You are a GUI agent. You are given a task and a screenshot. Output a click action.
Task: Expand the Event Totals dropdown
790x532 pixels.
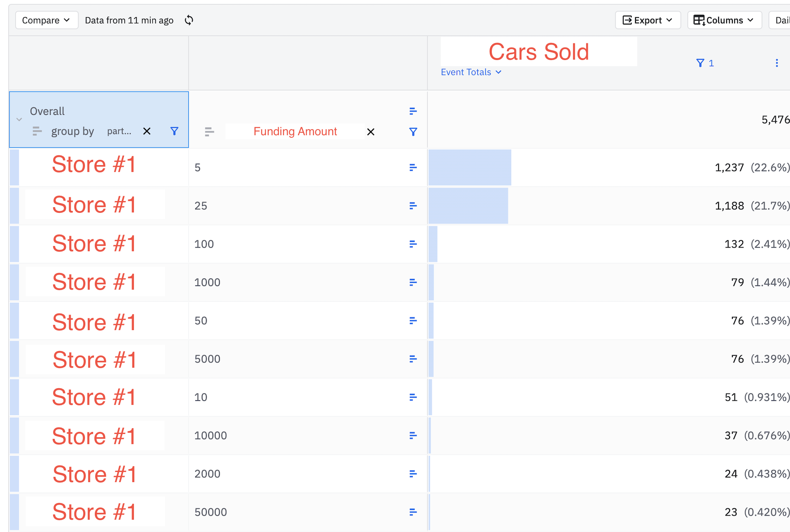point(471,72)
